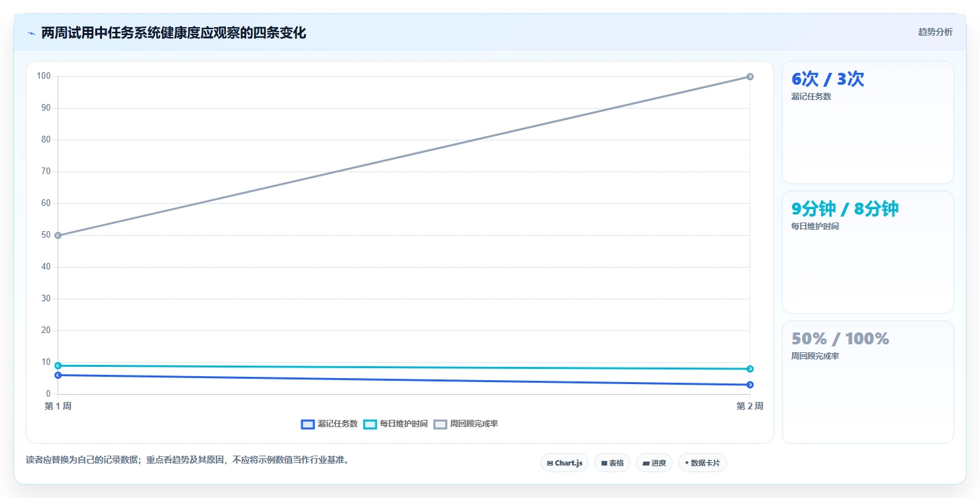Click the 周回顾完成率 label in third card

coord(815,356)
